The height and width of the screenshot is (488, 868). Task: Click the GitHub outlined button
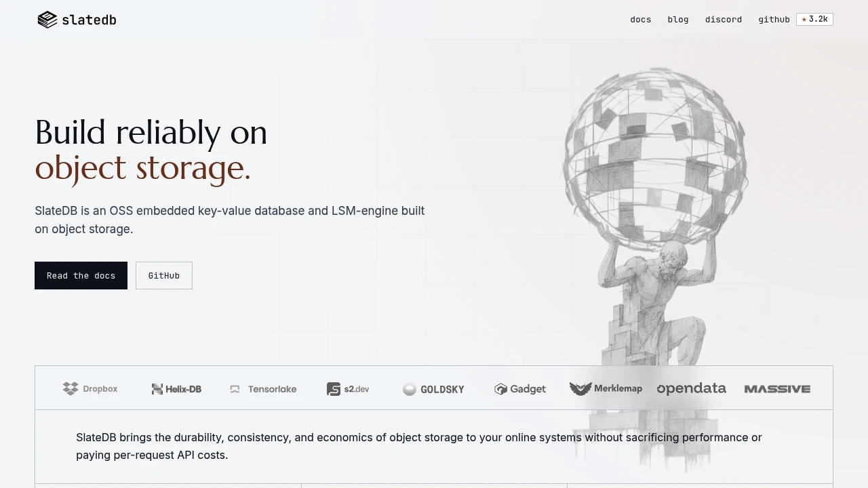point(164,275)
